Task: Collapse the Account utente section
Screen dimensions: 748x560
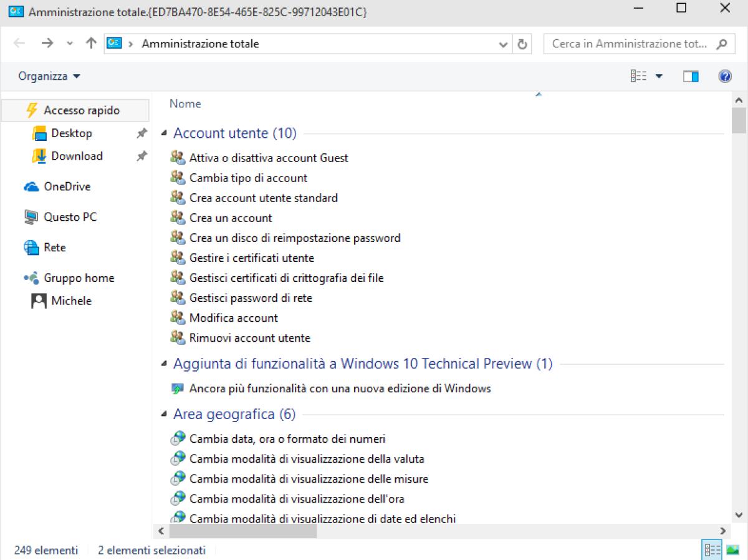Action: tap(163, 133)
